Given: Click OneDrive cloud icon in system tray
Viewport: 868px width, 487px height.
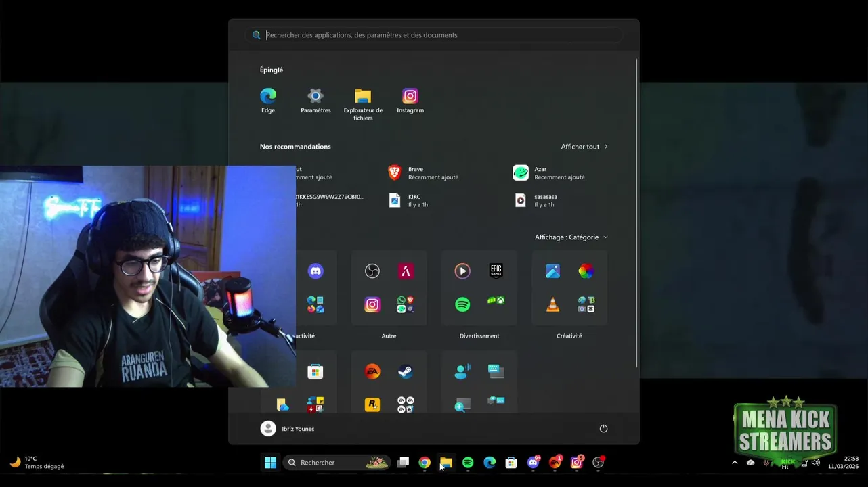Looking at the screenshot, I should (x=750, y=463).
